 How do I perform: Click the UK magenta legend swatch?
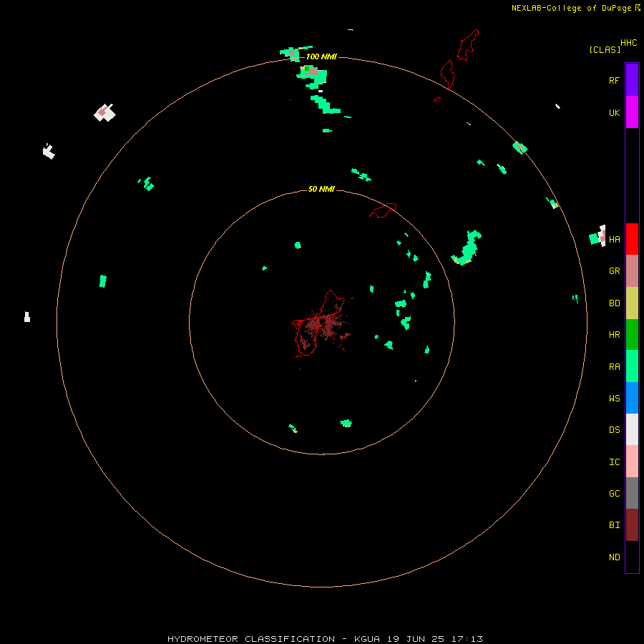click(632, 112)
